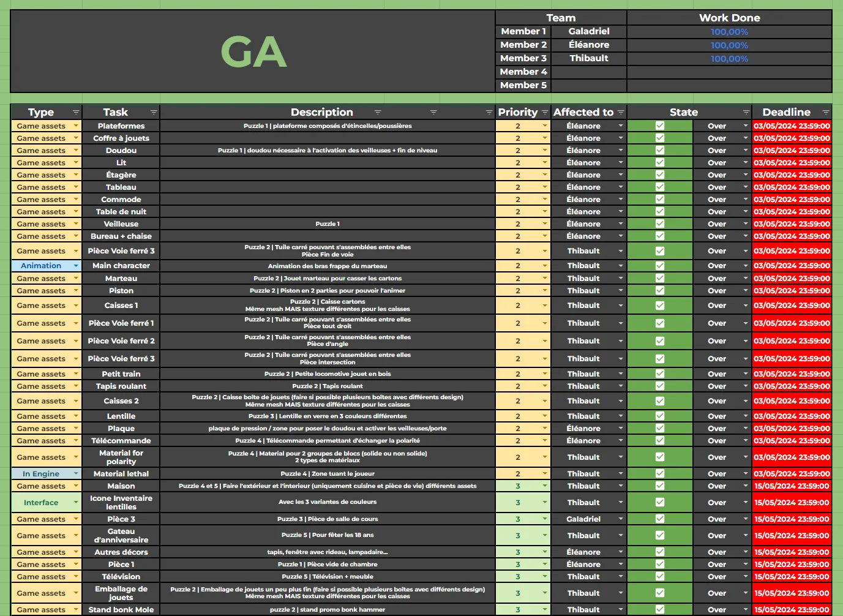Image resolution: width=843 pixels, height=616 pixels.
Task: Select the Pièce 1 task cell
Action: point(121,564)
